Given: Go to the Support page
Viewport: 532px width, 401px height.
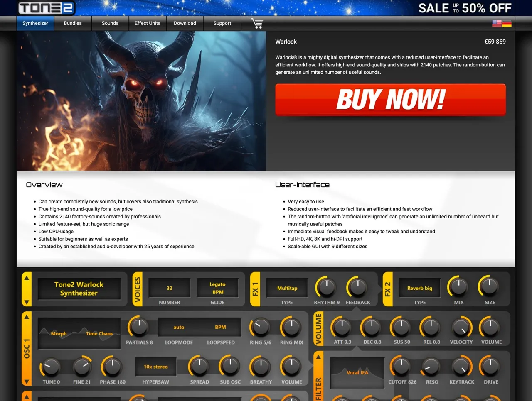Looking at the screenshot, I should 222,23.
